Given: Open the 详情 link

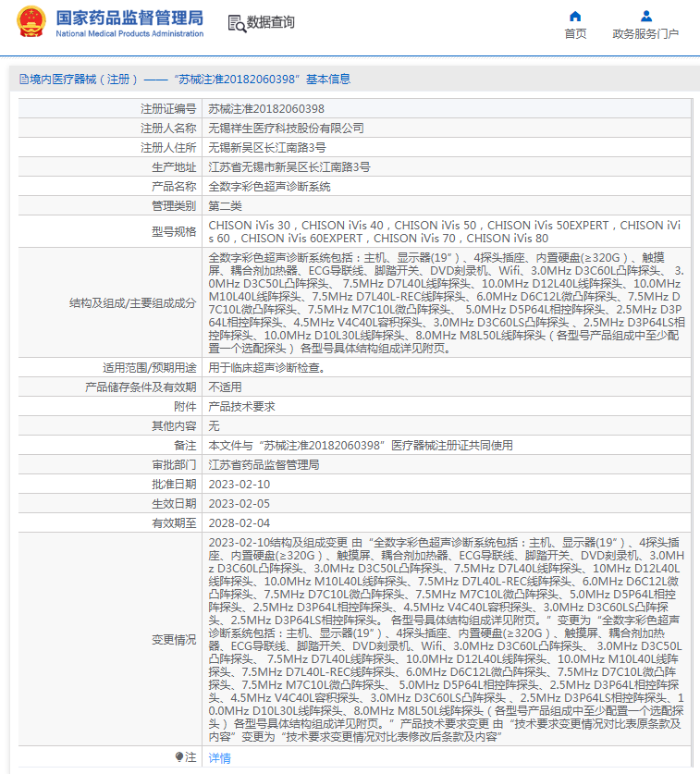Looking at the screenshot, I should (x=219, y=757).
